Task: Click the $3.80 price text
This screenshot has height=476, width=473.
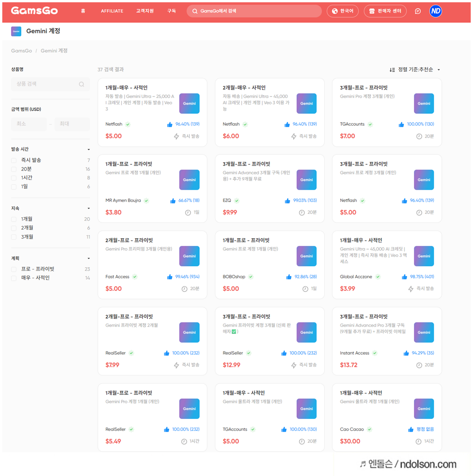Action: pos(113,213)
